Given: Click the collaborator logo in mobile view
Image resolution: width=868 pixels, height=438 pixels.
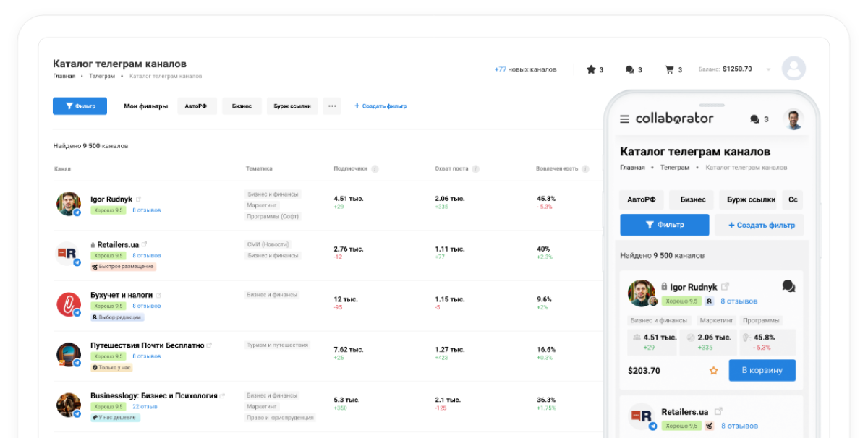Looking at the screenshot, I should (674, 119).
